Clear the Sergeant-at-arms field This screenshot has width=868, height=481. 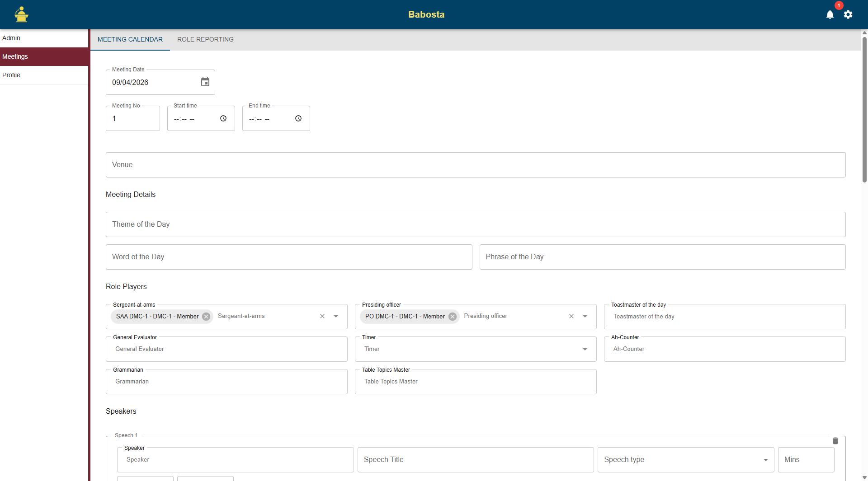pyautogui.click(x=322, y=316)
